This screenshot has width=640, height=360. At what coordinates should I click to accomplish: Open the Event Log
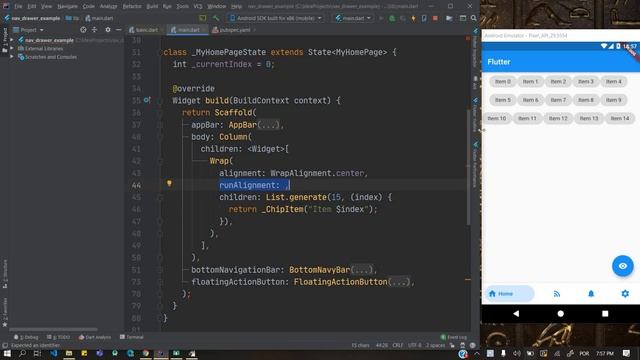click(453, 337)
